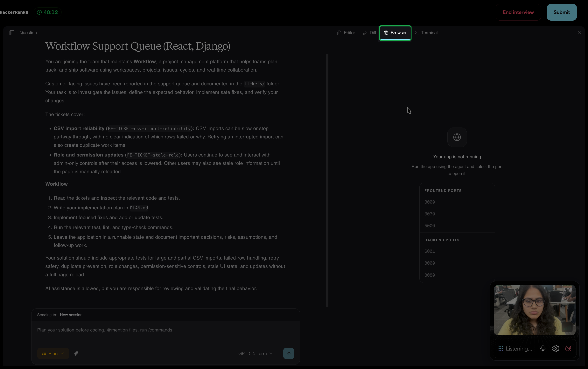The image size is (588, 369).
Task: Close the right panel with the X
Action: click(x=579, y=33)
